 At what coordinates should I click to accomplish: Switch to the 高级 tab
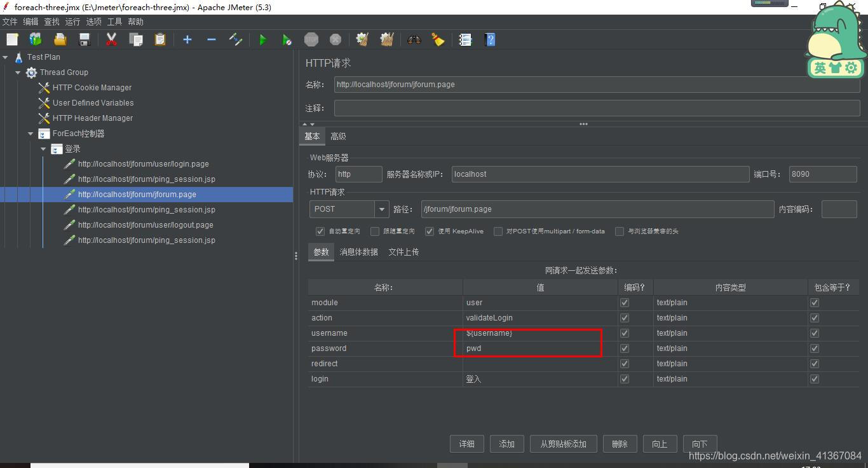(x=338, y=136)
